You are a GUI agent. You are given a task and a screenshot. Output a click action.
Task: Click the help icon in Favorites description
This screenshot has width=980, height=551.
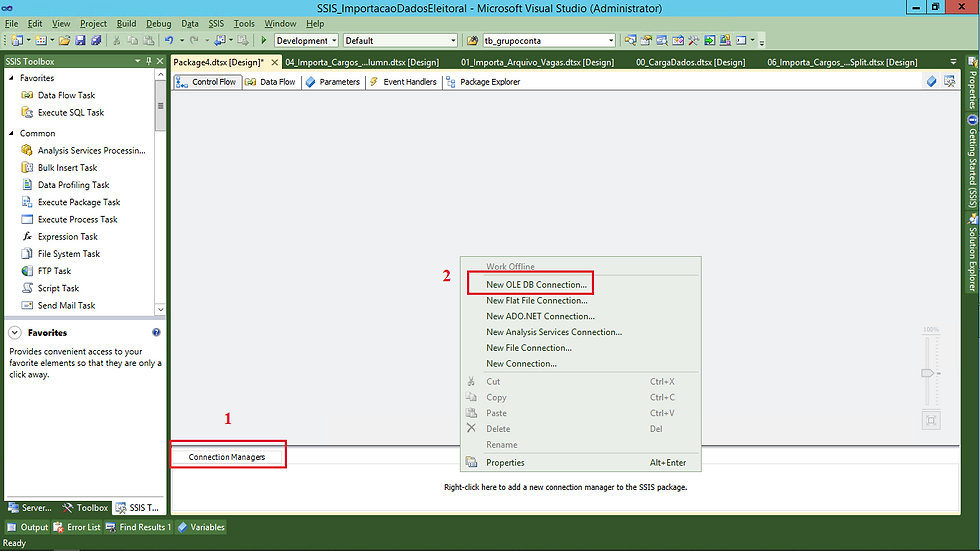pos(156,332)
